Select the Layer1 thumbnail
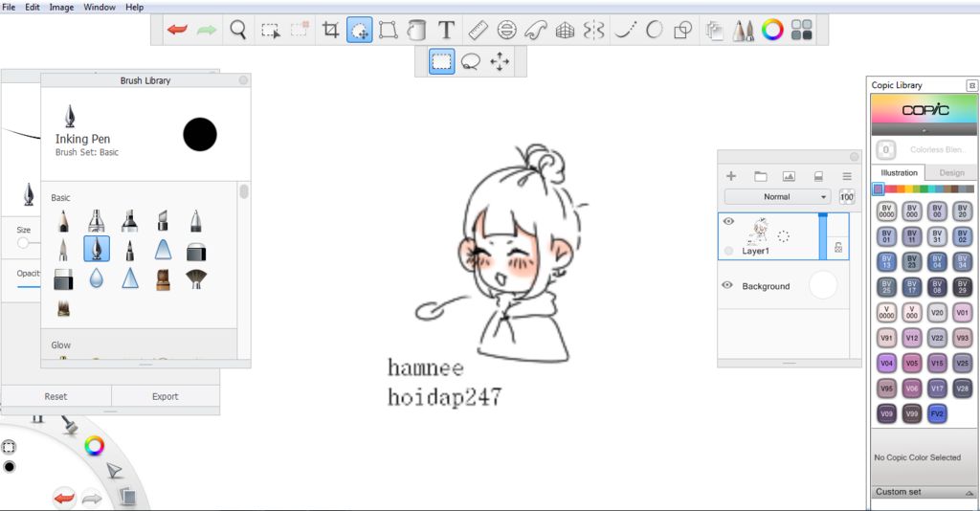This screenshot has height=511, width=980. pyautogui.click(x=760, y=230)
